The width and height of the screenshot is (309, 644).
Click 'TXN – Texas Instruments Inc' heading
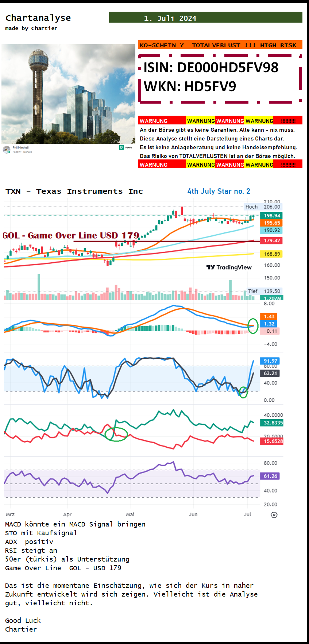pos(74,191)
